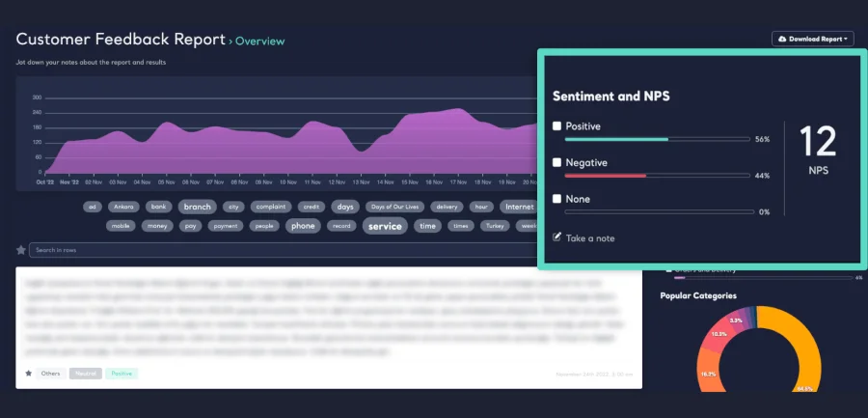Viewport: 868px width, 418px height.
Task: Select the 'delivery' keyword tag
Action: coord(447,207)
